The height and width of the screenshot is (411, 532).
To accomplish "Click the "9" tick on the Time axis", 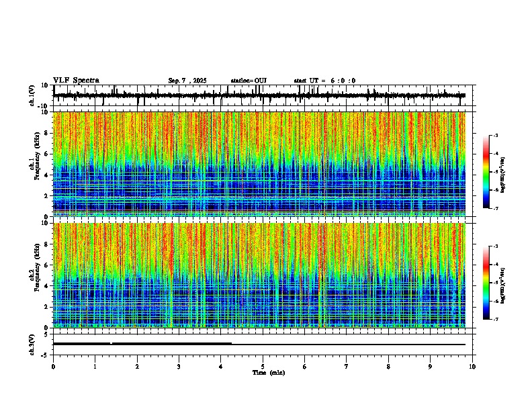I will coord(430,367).
